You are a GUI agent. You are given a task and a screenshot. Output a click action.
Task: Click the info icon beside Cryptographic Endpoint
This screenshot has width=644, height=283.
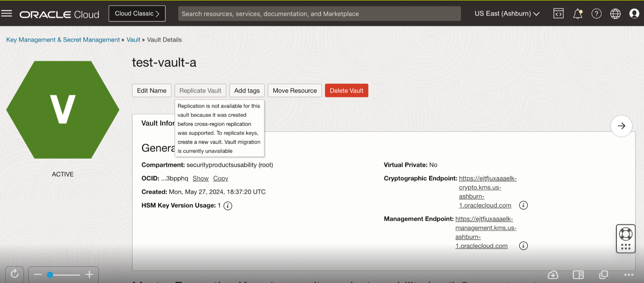pyautogui.click(x=523, y=205)
